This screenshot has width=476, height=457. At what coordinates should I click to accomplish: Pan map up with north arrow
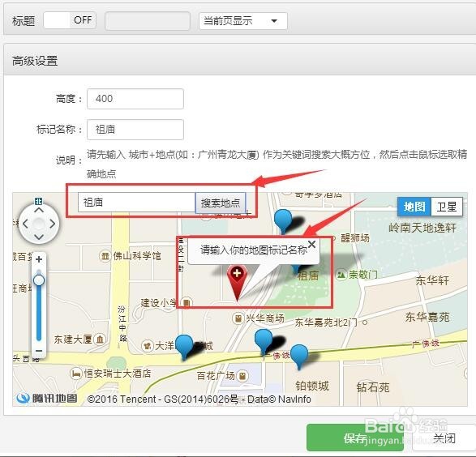pyautogui.click(x=39, y=210)
